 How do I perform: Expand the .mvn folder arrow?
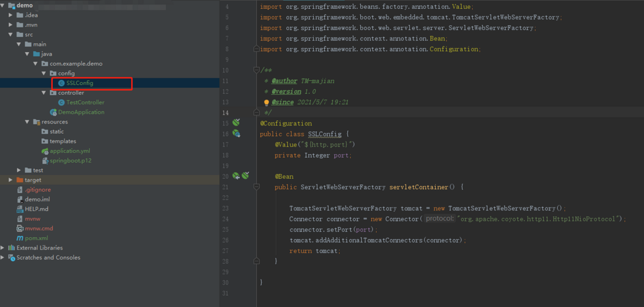click(11, 25)
